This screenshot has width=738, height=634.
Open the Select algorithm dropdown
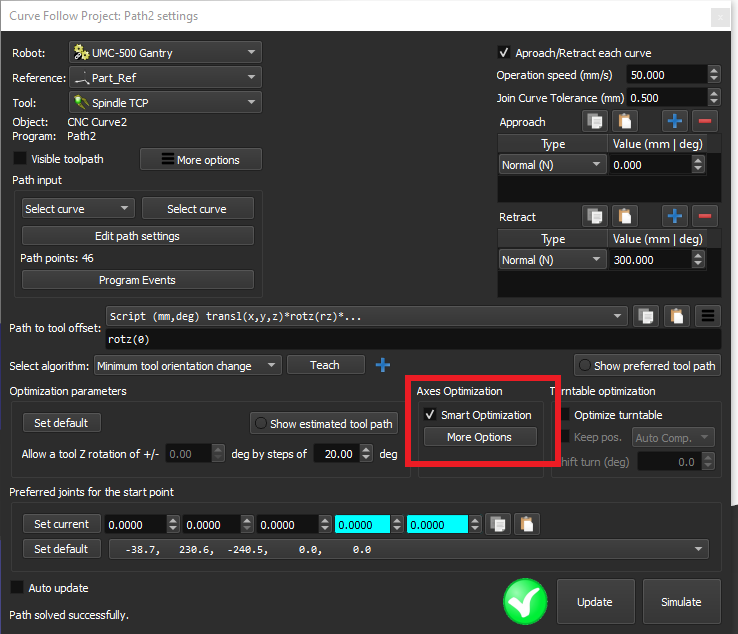187,366
